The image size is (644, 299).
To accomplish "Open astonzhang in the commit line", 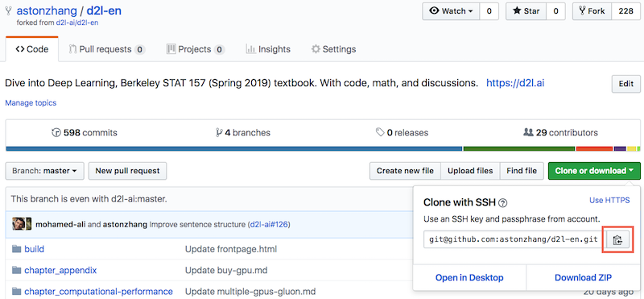I will click(125, 225).
